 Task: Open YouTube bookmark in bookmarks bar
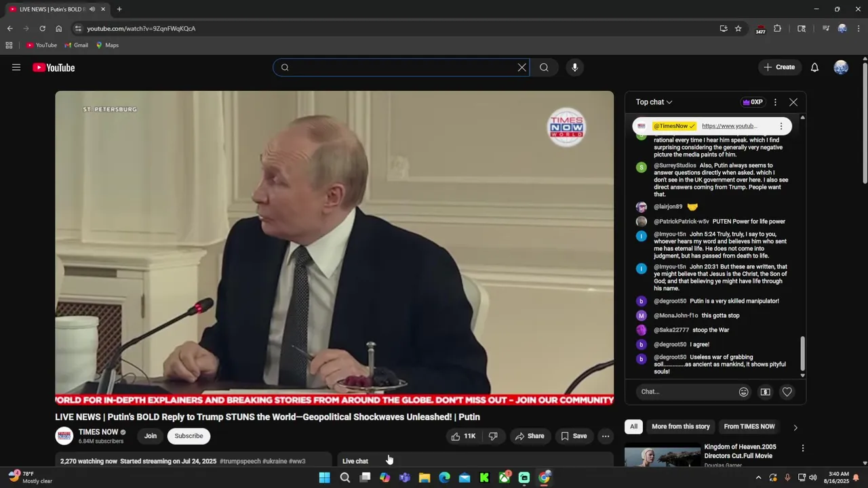point(41,45)
